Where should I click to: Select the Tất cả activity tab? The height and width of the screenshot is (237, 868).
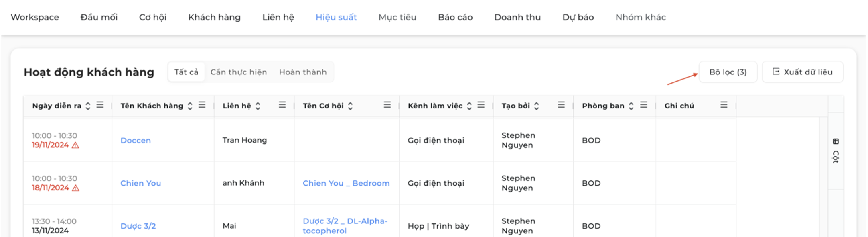pyautogui.click(x=187, y=72)
